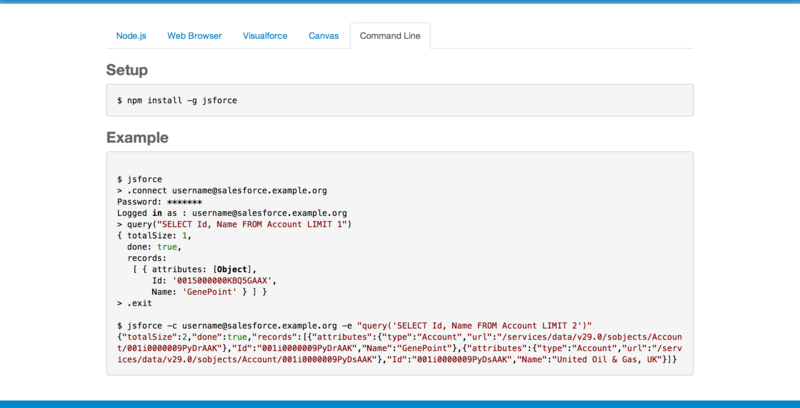800x408 pixels.
Task: Click the "jsforce -c username@salesforce.example.org -e" command line
Action: click(354, 325)
